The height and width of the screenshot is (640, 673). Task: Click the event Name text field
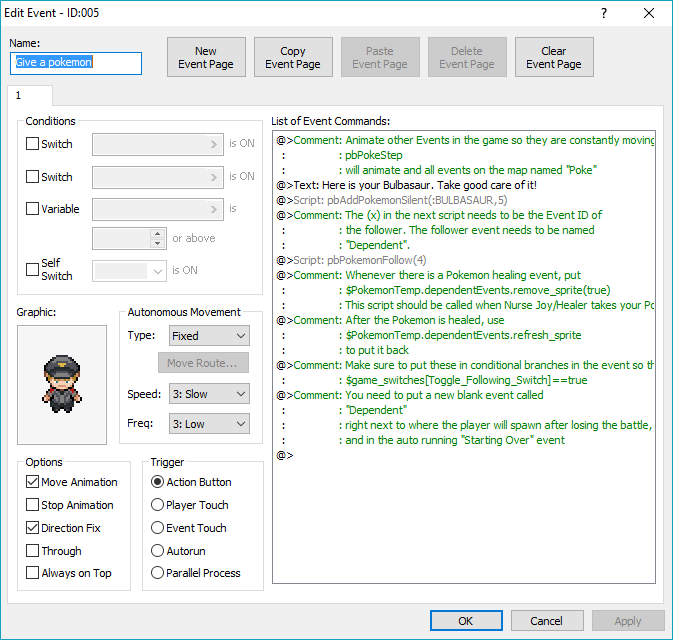coord(76,63)
